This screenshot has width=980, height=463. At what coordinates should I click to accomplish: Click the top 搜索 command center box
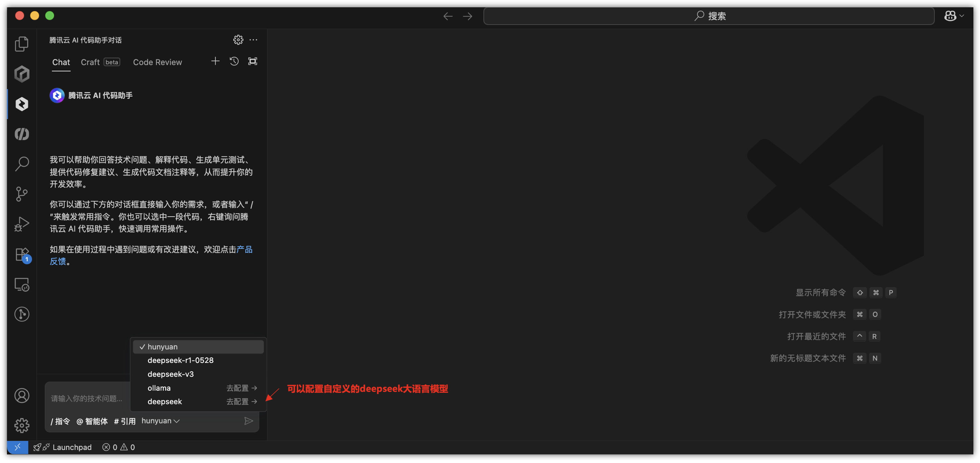[x=709, y=16]
